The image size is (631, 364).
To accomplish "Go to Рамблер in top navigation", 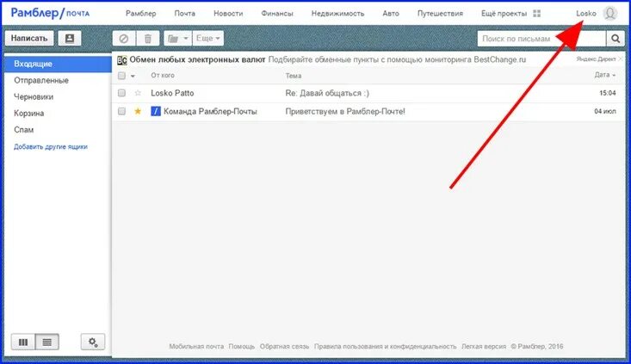I will [x=141, y=13].
